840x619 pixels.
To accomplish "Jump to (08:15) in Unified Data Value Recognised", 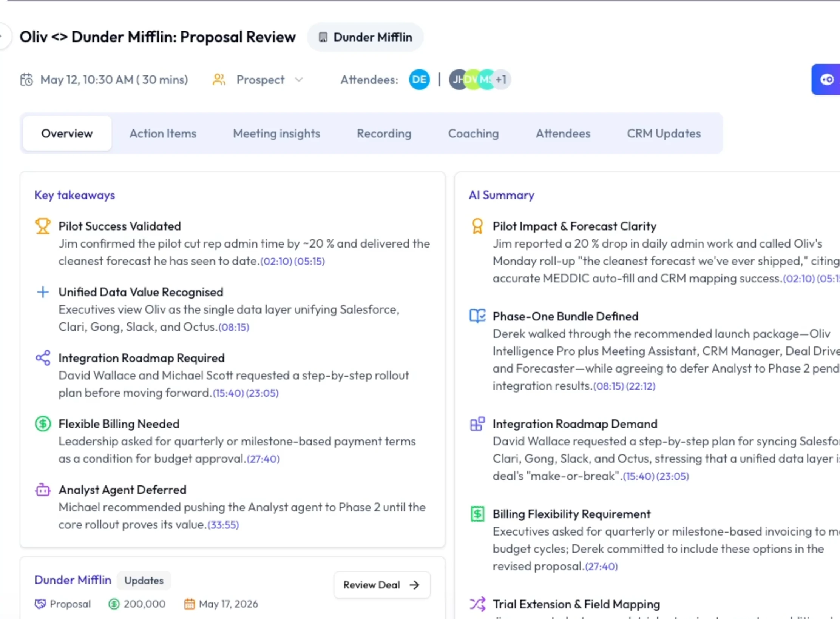I will (x=234, y=327).
